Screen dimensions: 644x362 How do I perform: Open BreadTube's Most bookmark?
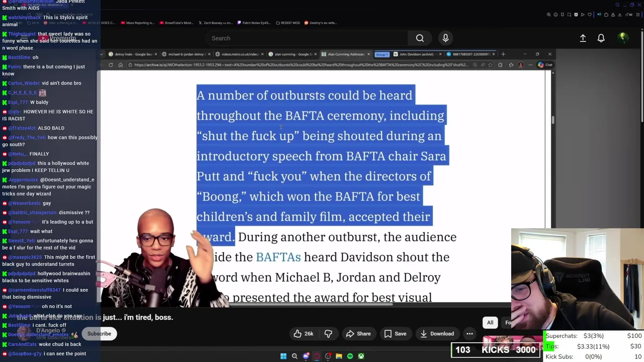(176, 23)
